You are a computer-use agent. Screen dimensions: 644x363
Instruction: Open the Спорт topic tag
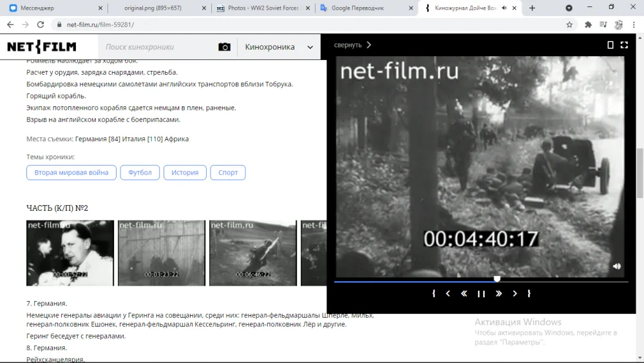pos(228,172)
